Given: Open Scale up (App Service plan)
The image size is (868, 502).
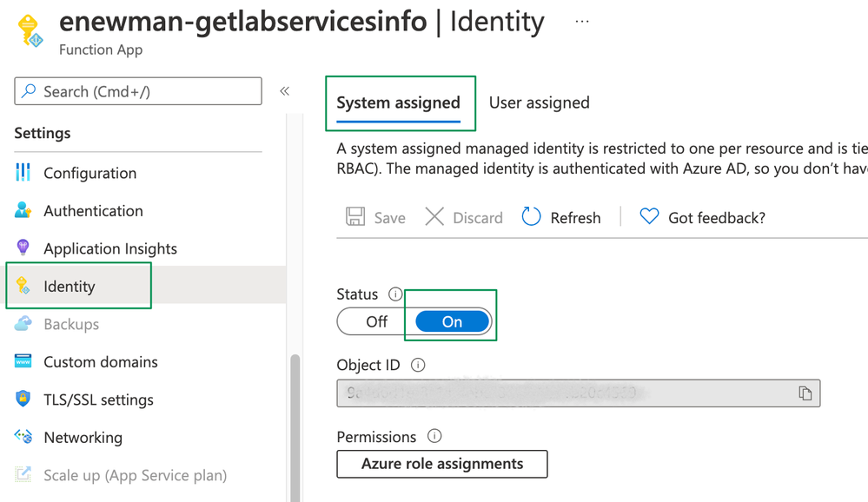Looking at the screenshot, I should (135, 475).
